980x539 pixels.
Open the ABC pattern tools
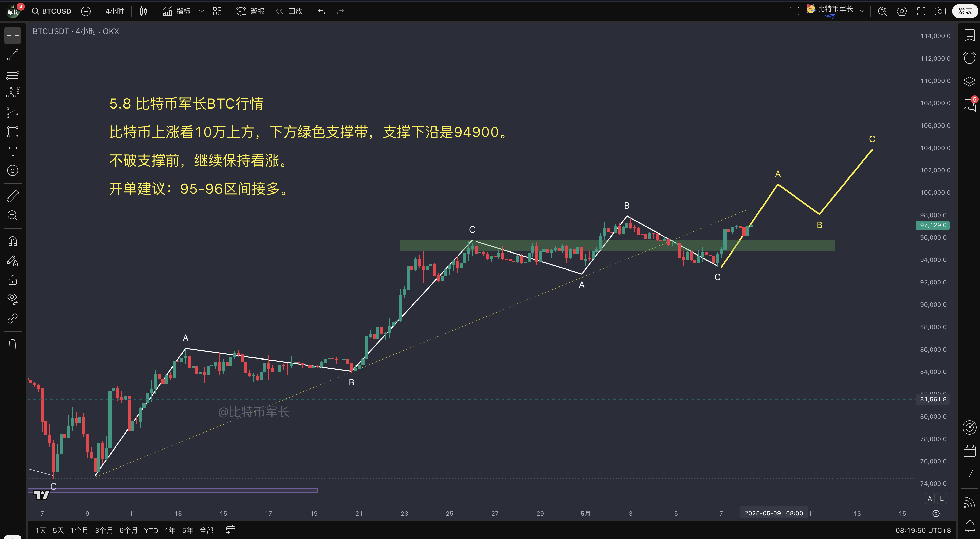(x=13, y=93)
